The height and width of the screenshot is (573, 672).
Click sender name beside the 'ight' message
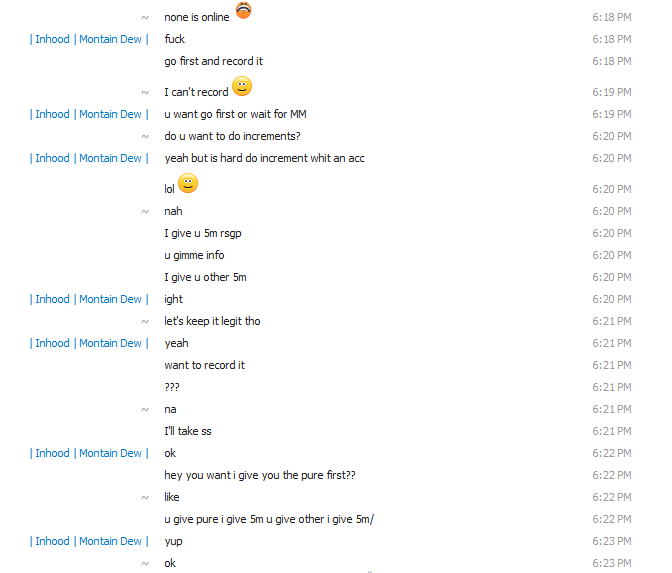click(89, 300)
